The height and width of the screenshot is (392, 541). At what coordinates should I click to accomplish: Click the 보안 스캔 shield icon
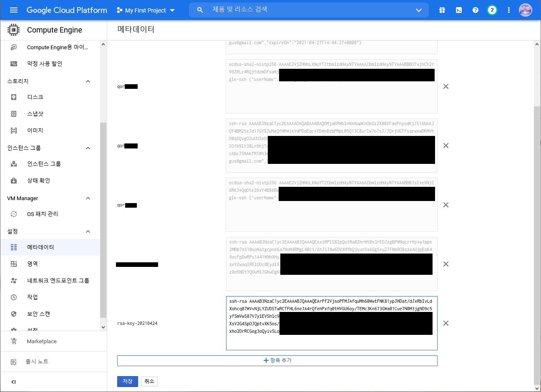point(14,314)
